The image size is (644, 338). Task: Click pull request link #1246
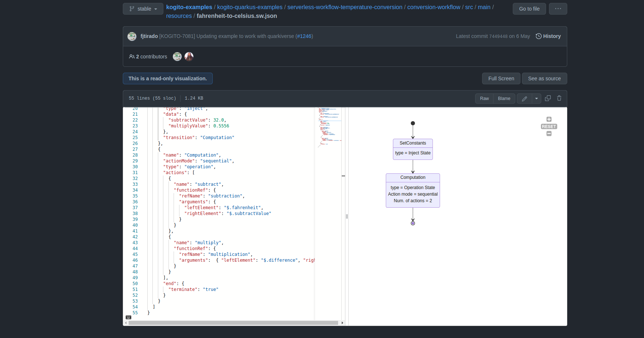[304, 36]
